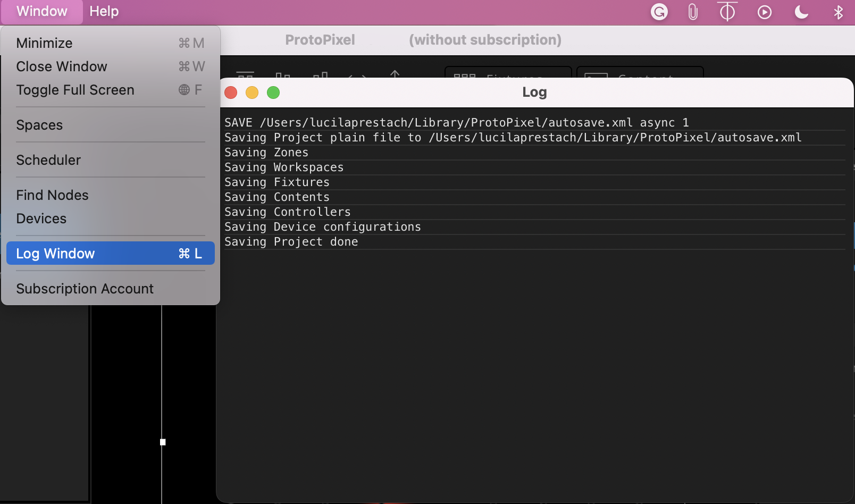Click the paperclip icon in the menu bar
Image resolution: width=855 pixels, height=504 pixels.
tap(692, 11)
